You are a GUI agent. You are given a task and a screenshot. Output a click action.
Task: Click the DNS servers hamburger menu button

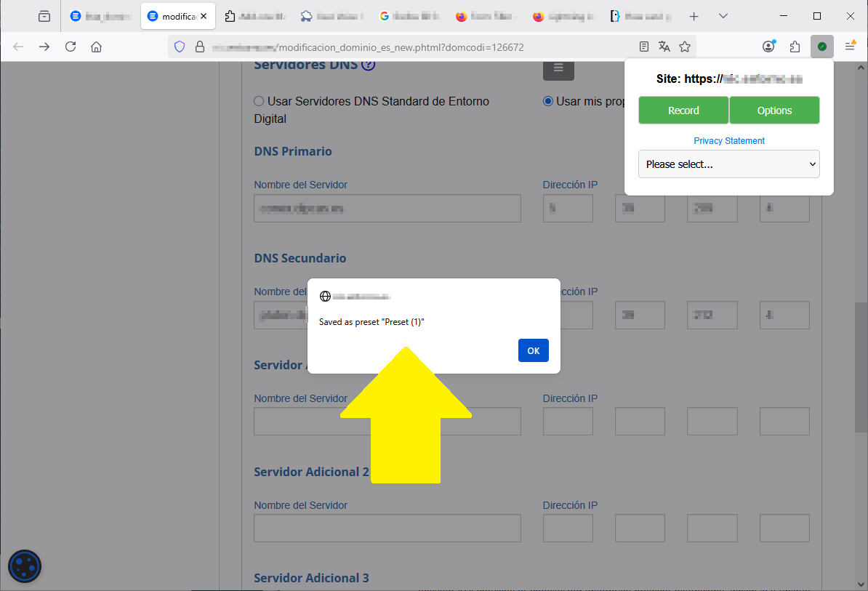pyautogui.click(x=558, y=68)
